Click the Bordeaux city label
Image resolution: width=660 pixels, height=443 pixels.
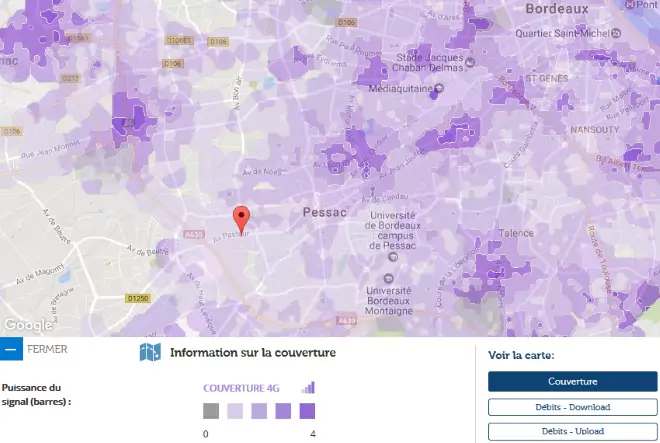tap(557, 8)
